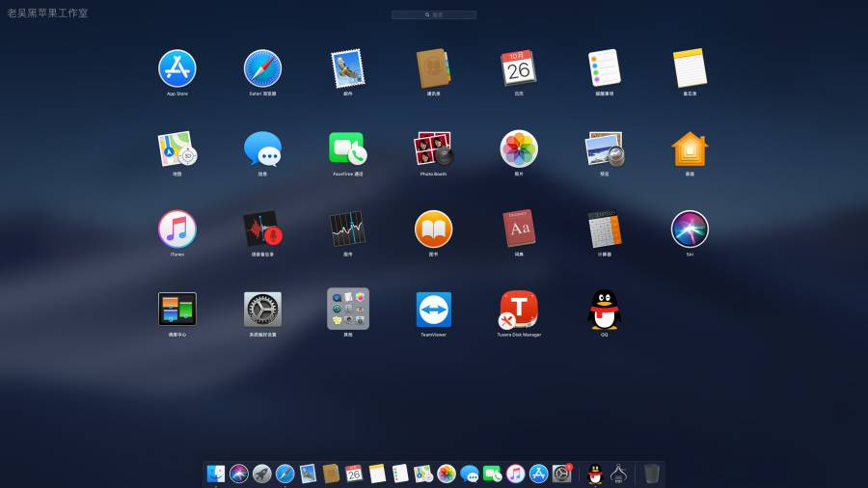The width and height of the screenshot is (868, 488).
Task: Launch Reminders from the Launchpad grid
Action: 604,68
